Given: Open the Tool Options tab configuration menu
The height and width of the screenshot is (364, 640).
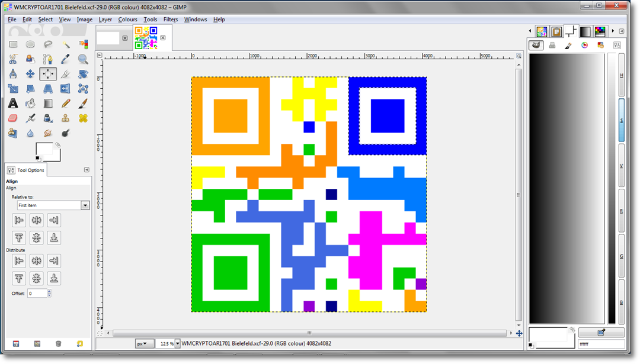Looking at the screenshot, I should [x=87, y=169].
